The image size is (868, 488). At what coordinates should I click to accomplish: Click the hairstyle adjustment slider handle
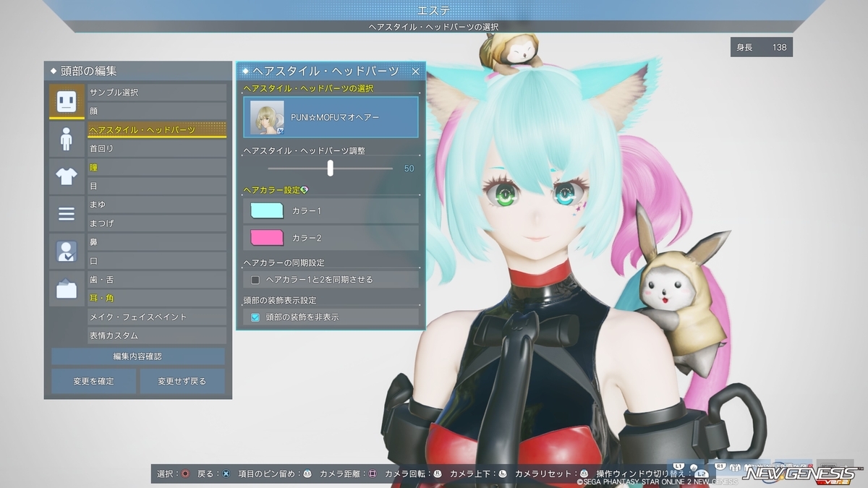tap(331, 168)
